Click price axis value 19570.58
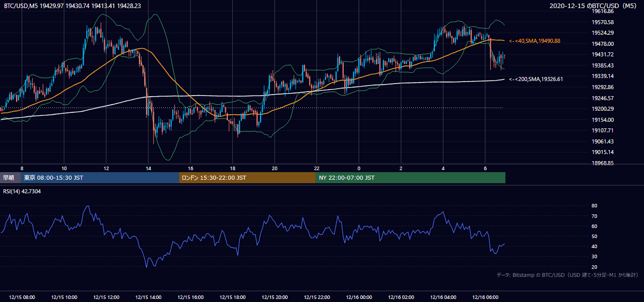 pyautogui.click(x=603, y=22)
